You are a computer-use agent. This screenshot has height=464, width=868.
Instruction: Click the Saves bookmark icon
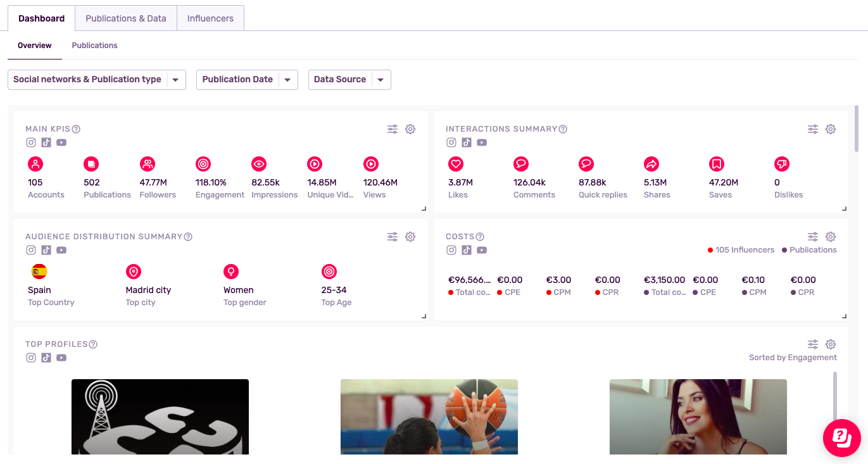point(716,165)
